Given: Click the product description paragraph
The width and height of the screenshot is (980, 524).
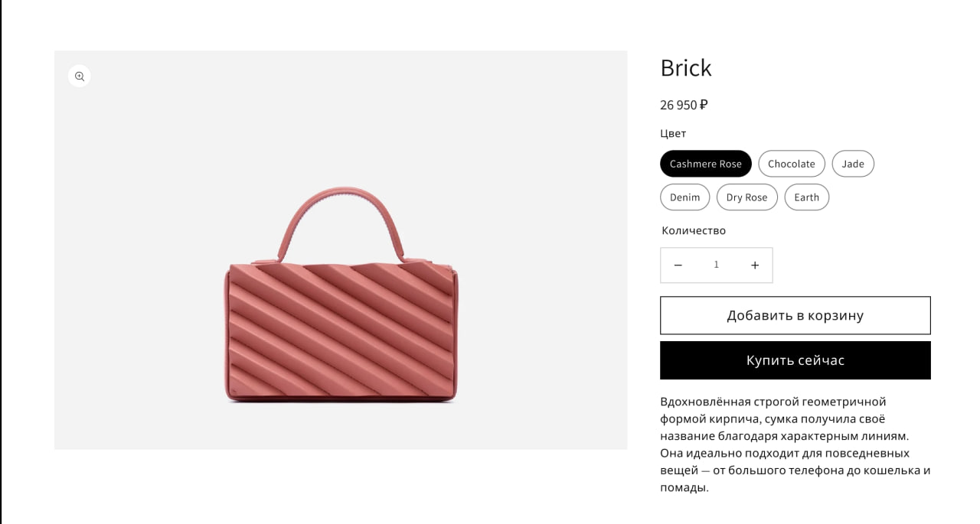Looking at the screenshot, I should pos(795,444).
